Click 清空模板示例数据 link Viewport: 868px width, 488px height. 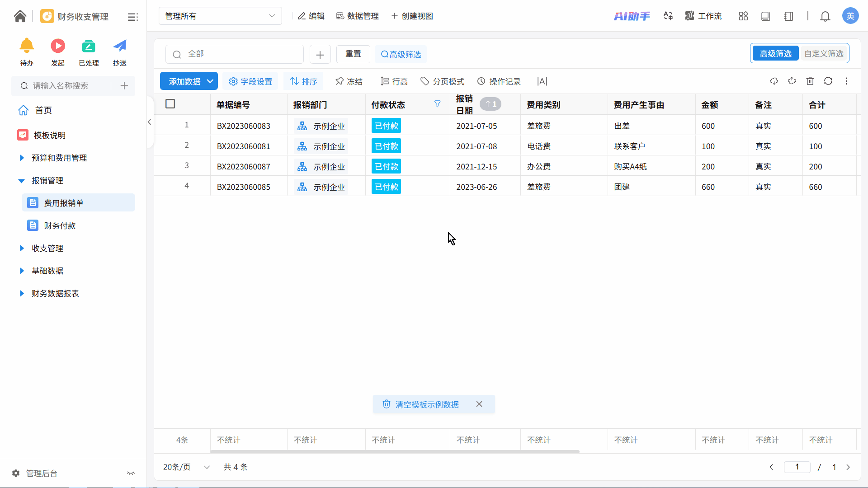tap(427, 404)
